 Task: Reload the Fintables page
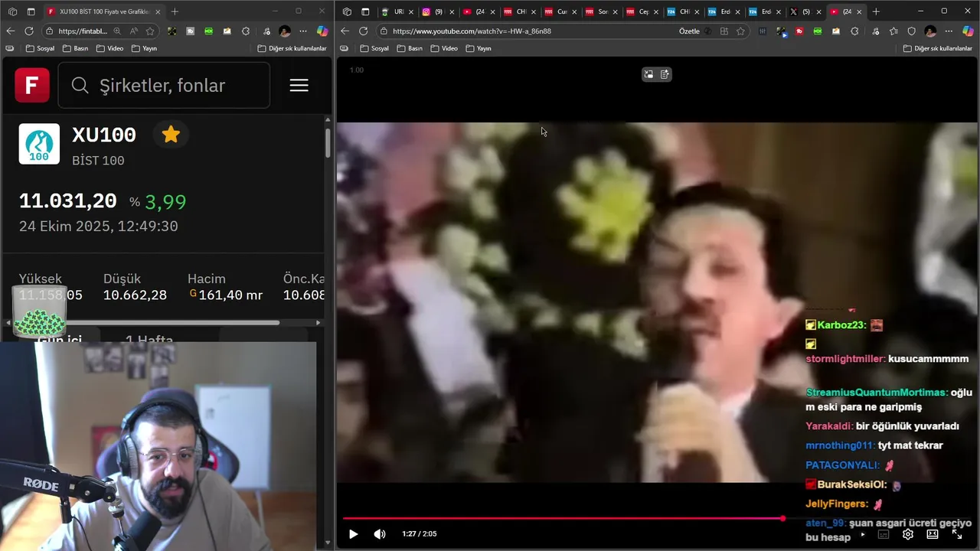pyautogui.click(x=28, y=31)
